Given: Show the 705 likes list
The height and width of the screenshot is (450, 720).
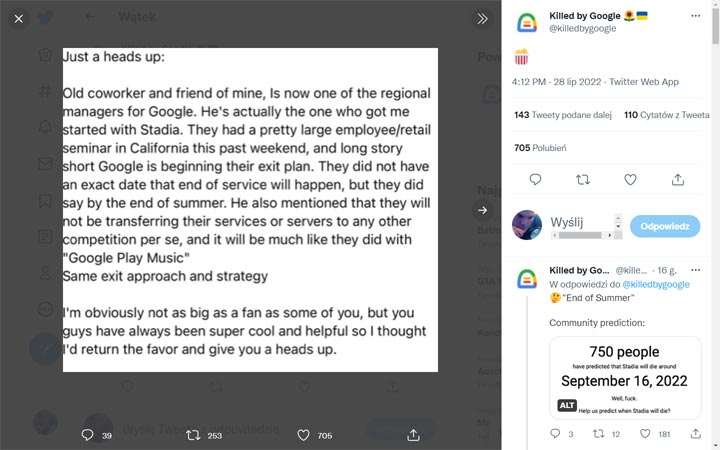Looking at the screenshot, I should [x=540, y=148].
